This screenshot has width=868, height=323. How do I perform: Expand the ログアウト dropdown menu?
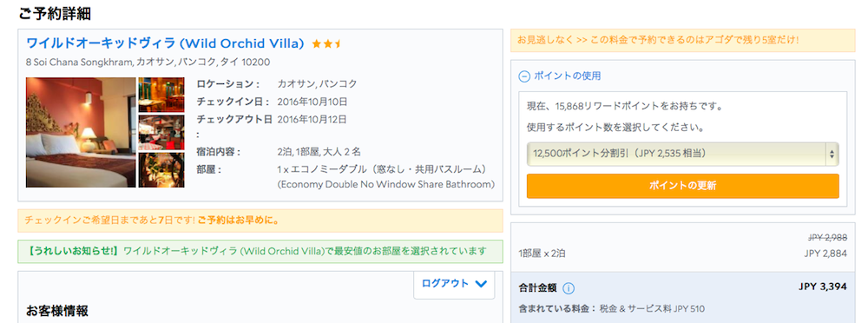click(454, 284)
